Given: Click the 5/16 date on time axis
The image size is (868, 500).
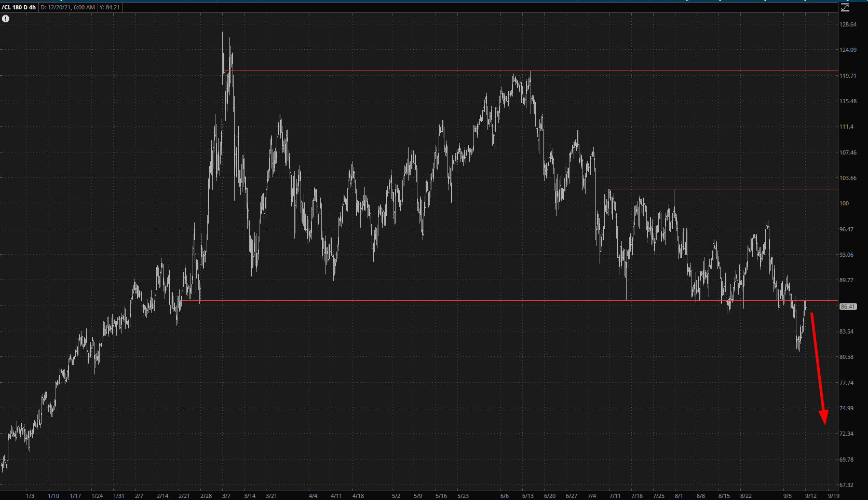Looking at the screenshot, I should point(441,496).
